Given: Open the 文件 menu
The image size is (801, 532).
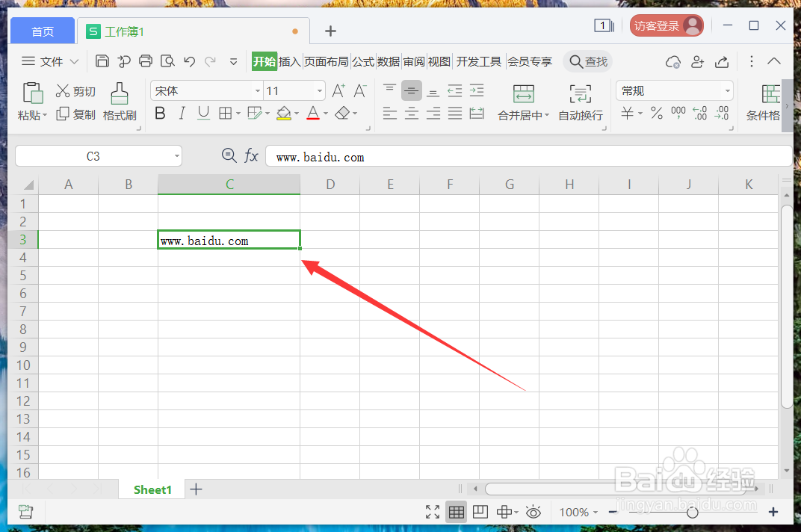Looking at the screenshot, I should [x=50, y=61].
